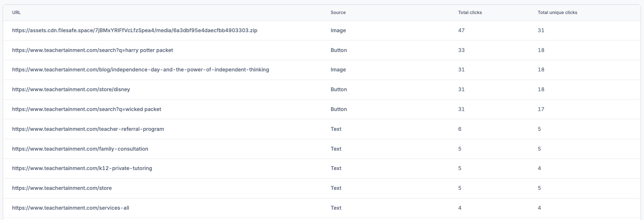Select Button source in harry potter row
Viewport: 644px width, 220px height.
338,50
